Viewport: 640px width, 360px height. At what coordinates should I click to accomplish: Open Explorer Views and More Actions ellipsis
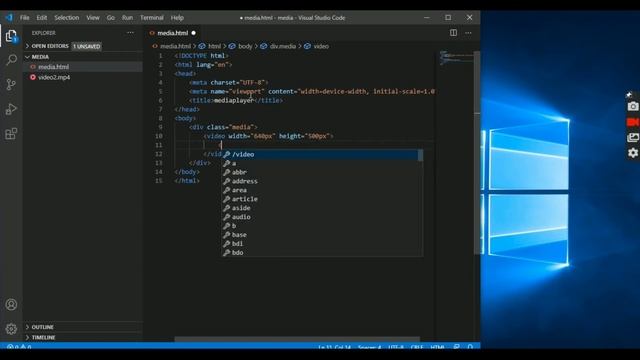[130, 33]
